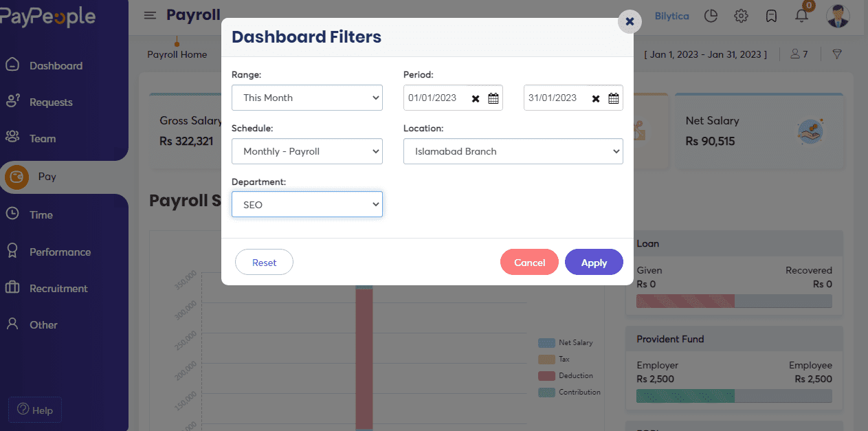
Task: Open the Department dropdown set to SEO
Action: click(x=307, y=205)
